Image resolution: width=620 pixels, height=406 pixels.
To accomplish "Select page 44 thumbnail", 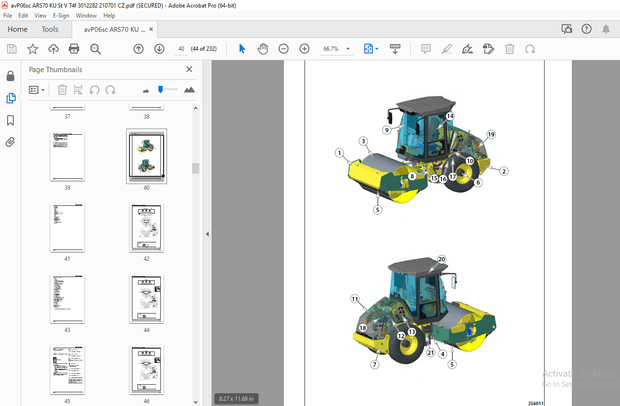I will (146, 299).
